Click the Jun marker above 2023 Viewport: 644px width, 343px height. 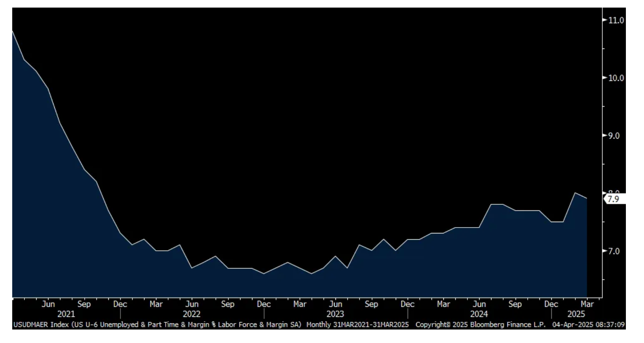pyautogui.click(x=335, y=304)
